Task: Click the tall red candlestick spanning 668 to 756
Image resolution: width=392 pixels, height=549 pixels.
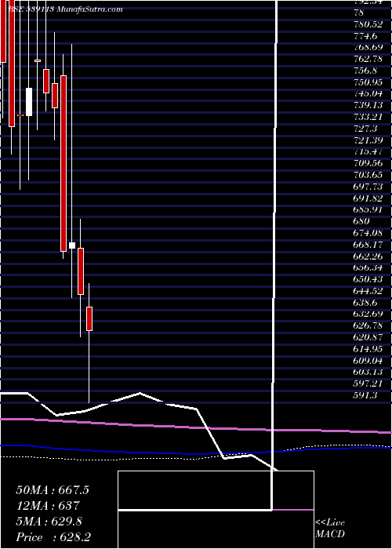Action: coord(64,163)
